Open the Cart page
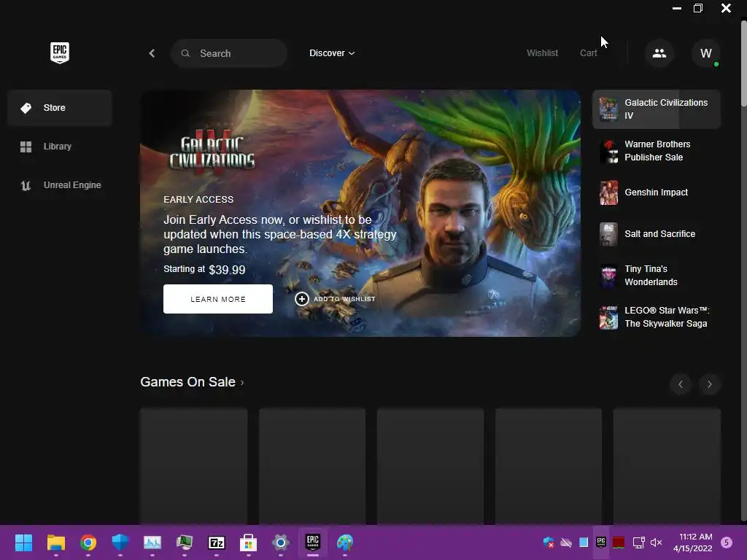 (589, 53)
